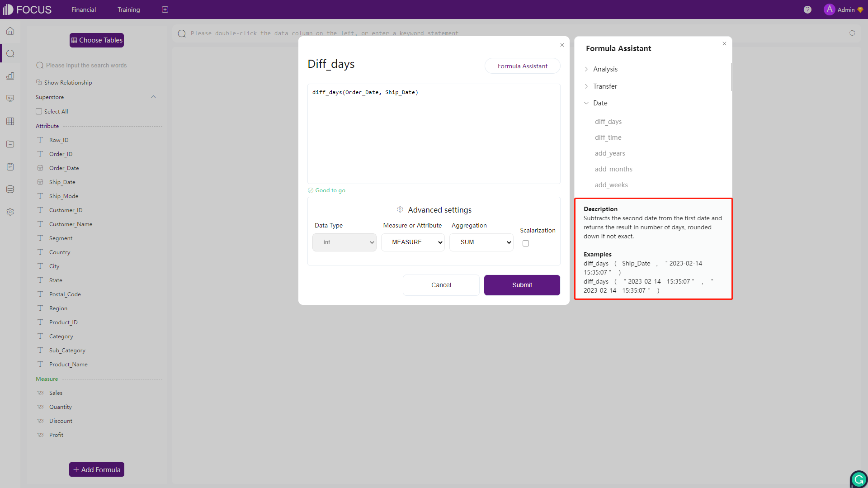Screen dimensions: 868x488
Task: Open the bar chart icon in sidebar
Action: [x=10, y=76]
